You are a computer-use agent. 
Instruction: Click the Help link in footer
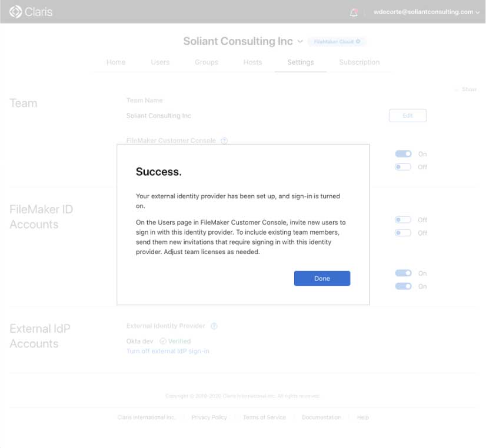363,417
